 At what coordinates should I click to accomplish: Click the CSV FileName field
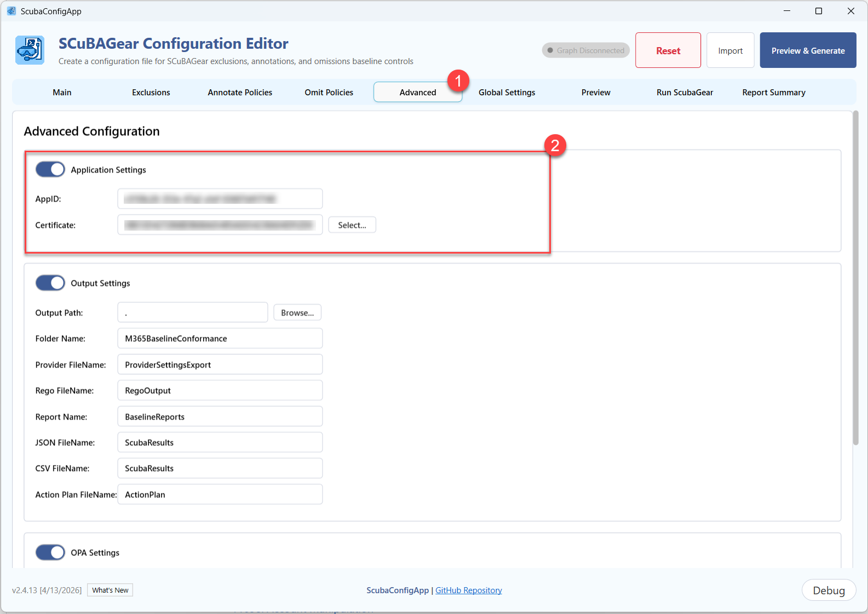pos(220,468)
